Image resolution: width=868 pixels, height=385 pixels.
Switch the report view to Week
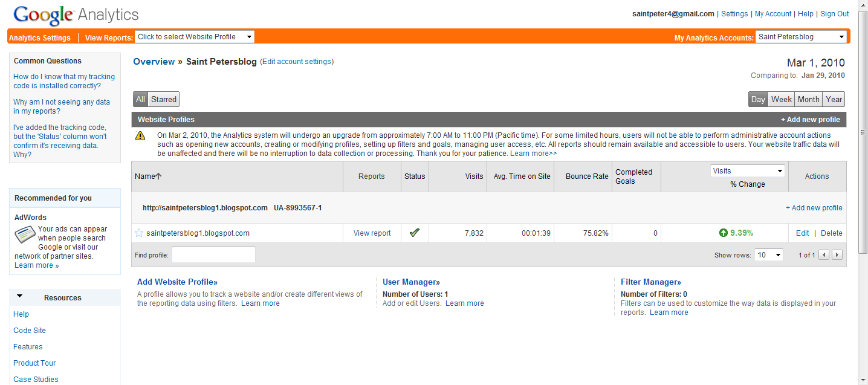(781, 99)
